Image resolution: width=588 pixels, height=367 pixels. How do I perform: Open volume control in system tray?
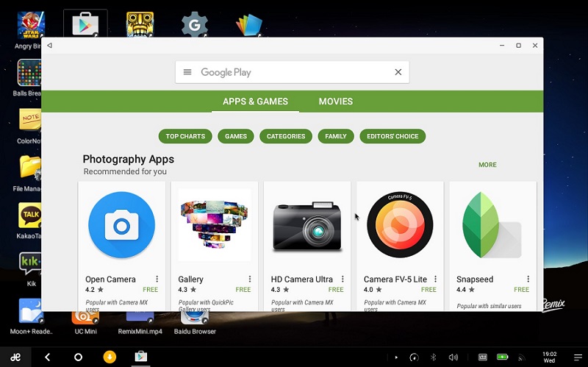pyautogui.click(x=453, y=357)
